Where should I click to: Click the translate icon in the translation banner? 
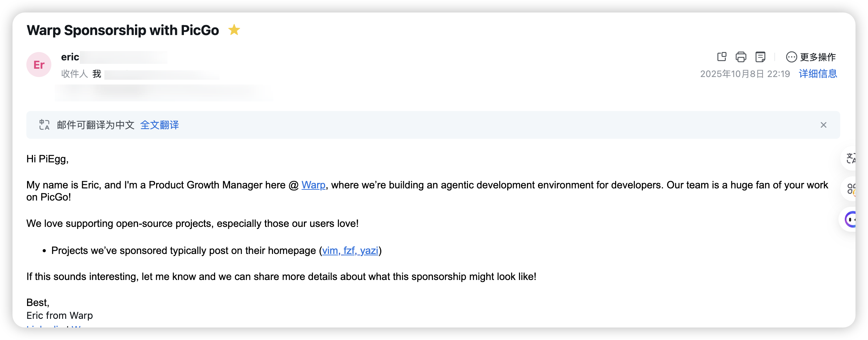pos(44,125)
